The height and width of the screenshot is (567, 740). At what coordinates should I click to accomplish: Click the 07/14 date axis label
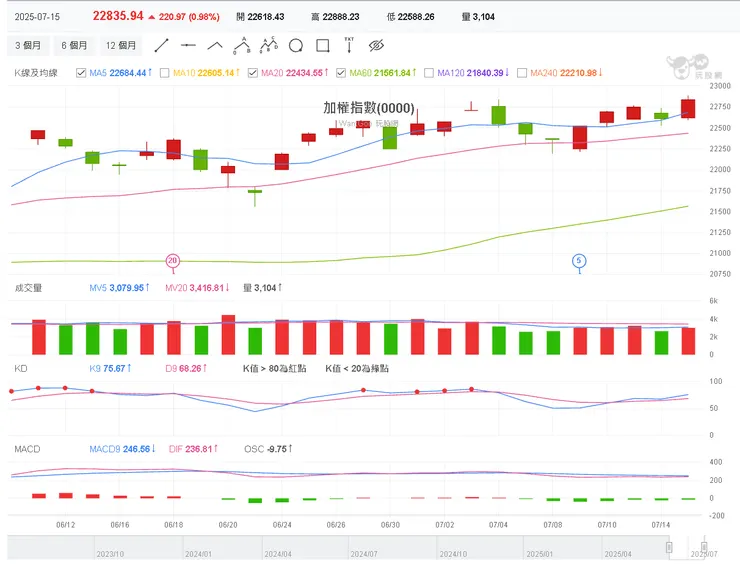(x=661, y=525)
